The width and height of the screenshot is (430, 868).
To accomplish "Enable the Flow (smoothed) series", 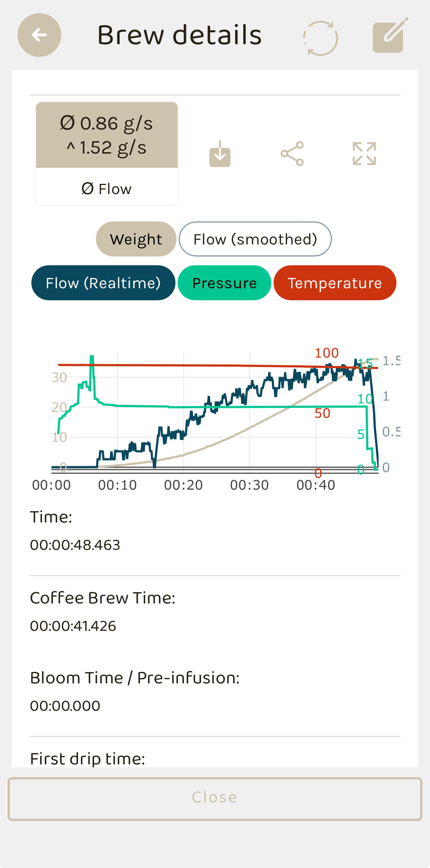I will [x=255, y=239].
